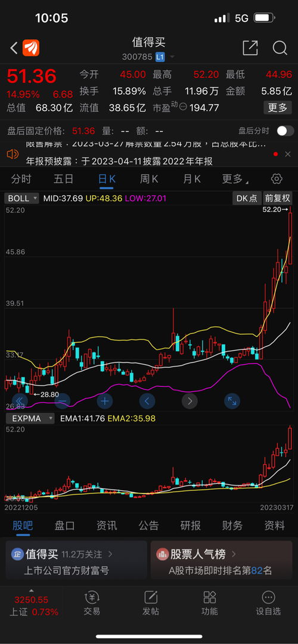
Task: Move chart right with right-arrow icon
Action: point(190,401)
